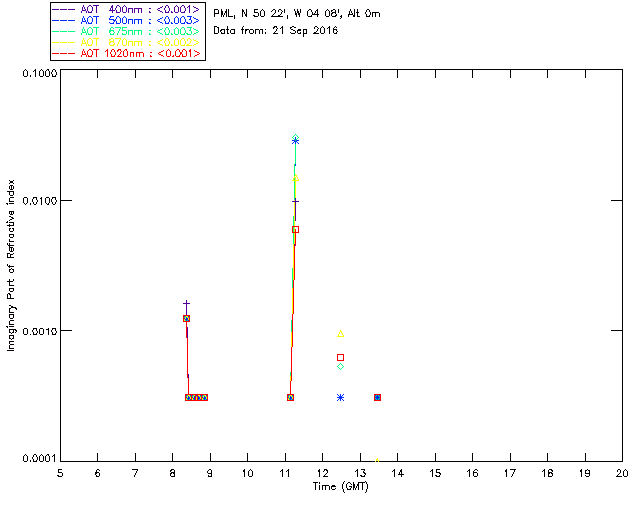
Task: Click the station text 'PML, N 50 22', W 04 08', Alt 0m'
Action: pos(297,14)
